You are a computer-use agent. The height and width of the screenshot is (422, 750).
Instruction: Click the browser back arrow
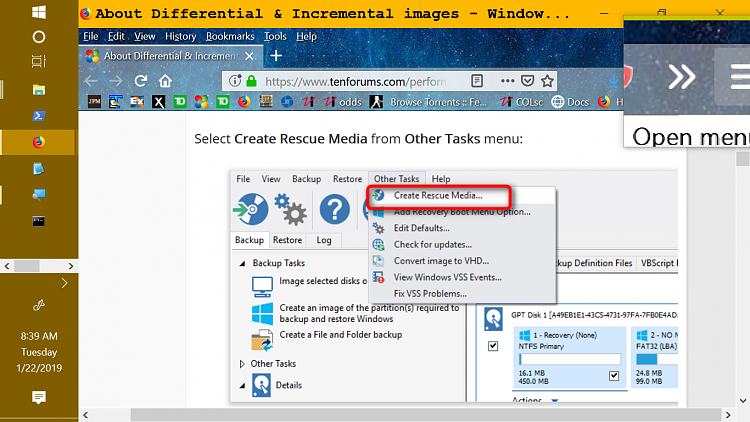coord(91,81)
